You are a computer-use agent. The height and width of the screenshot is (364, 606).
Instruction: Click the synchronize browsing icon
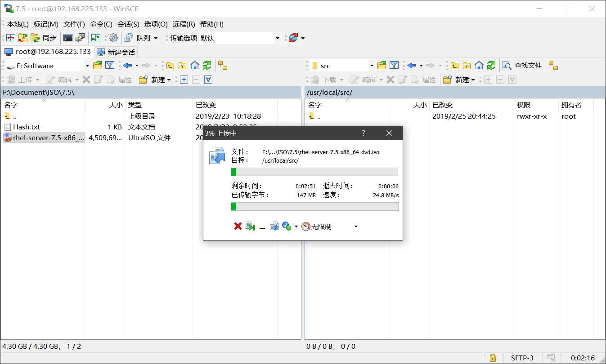23,38
